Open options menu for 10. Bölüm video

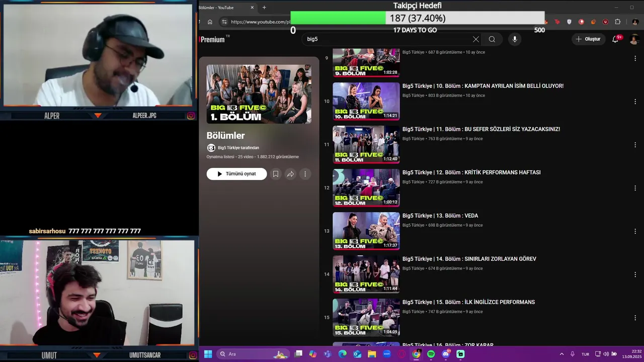[x=635, y=102]
